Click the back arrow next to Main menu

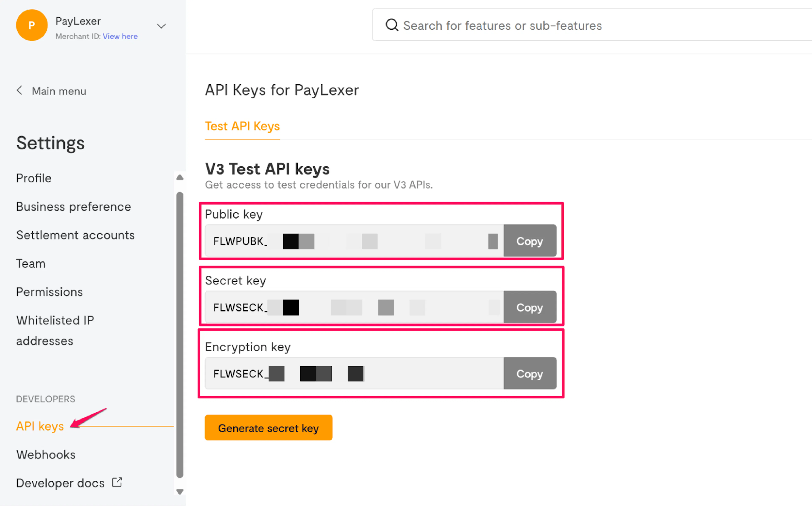[x=20, y=90]
